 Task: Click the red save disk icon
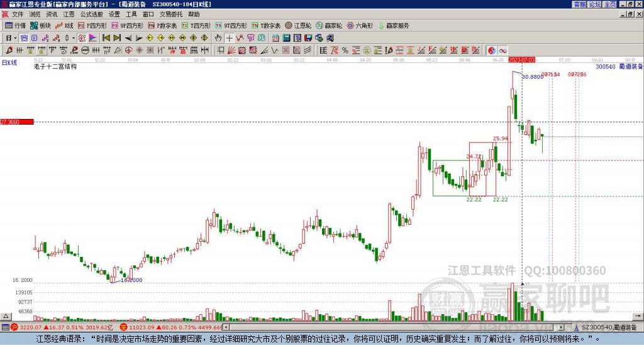click(x=308, y=38)
